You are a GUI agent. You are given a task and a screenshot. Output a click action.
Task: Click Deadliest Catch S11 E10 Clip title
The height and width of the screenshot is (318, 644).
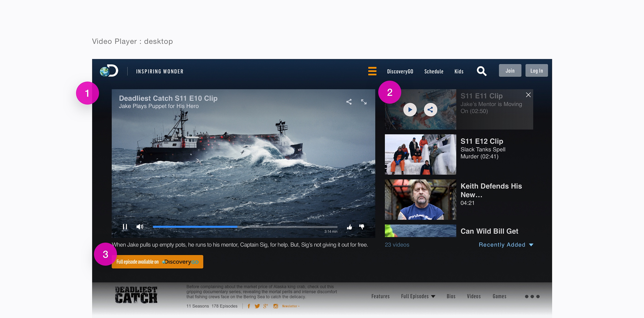[x=168, y=98]
